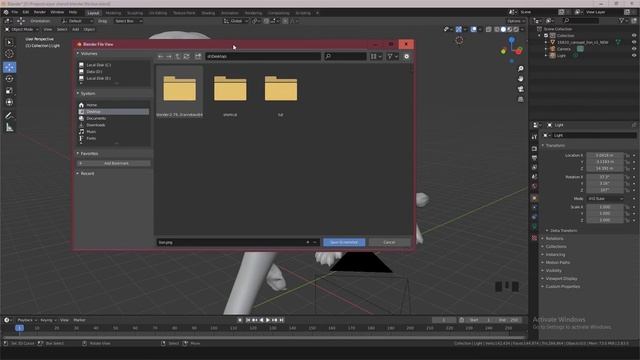Select the Scale tool in the viewport toolbar
Image resolution: width=640 pixels, height=360 pixels.
point(9,91)
